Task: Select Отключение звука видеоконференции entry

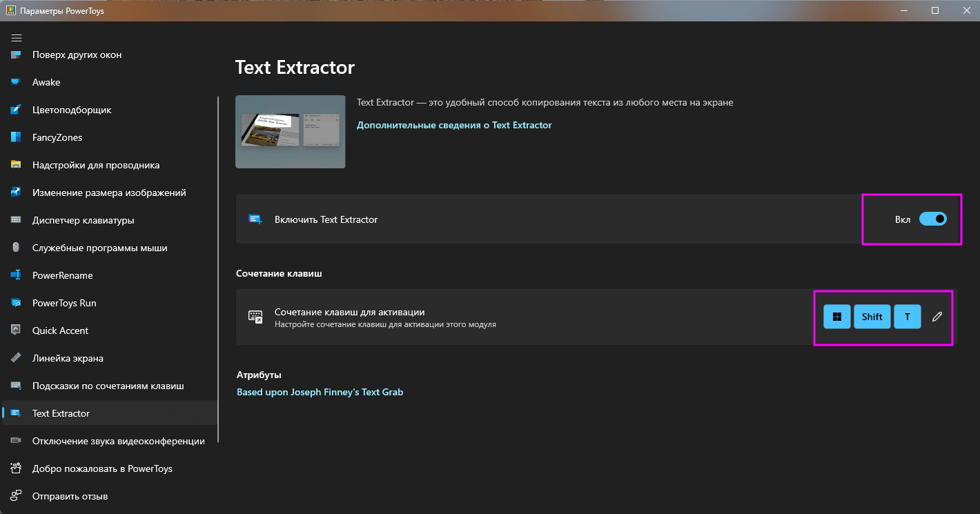Action: [x=109, y=441]
